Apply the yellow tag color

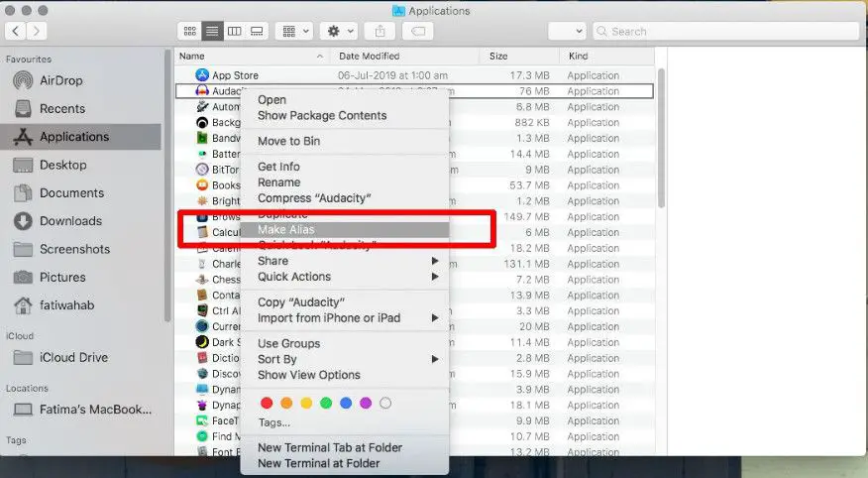click(x=306, y=404)
